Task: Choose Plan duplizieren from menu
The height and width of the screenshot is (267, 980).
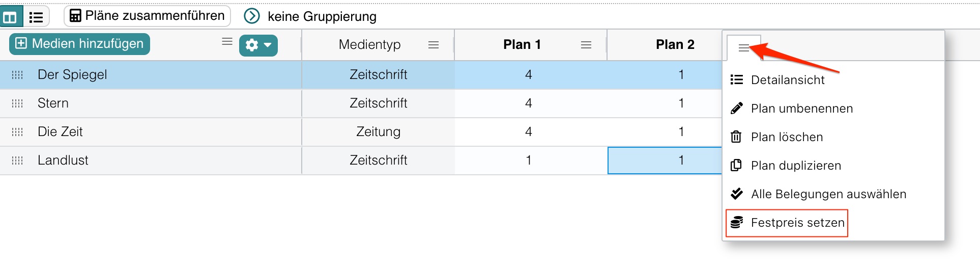Action: (787, 166)
